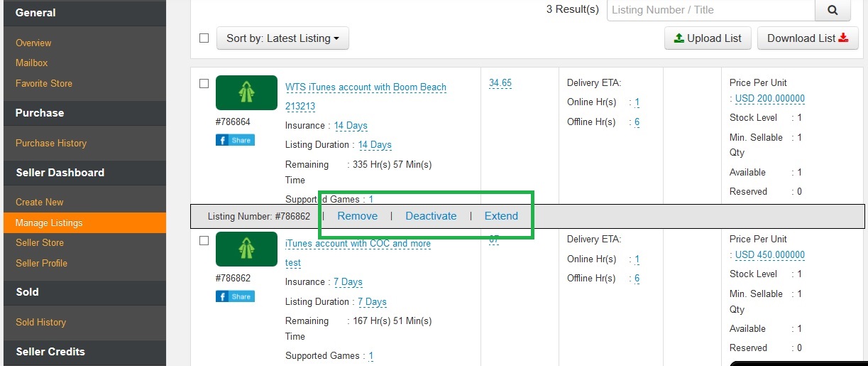The width and height of the screenshot is (868, 366).
Task: Edit Online Hr(s) value for listing #786862
Action: tap(637, 259)
